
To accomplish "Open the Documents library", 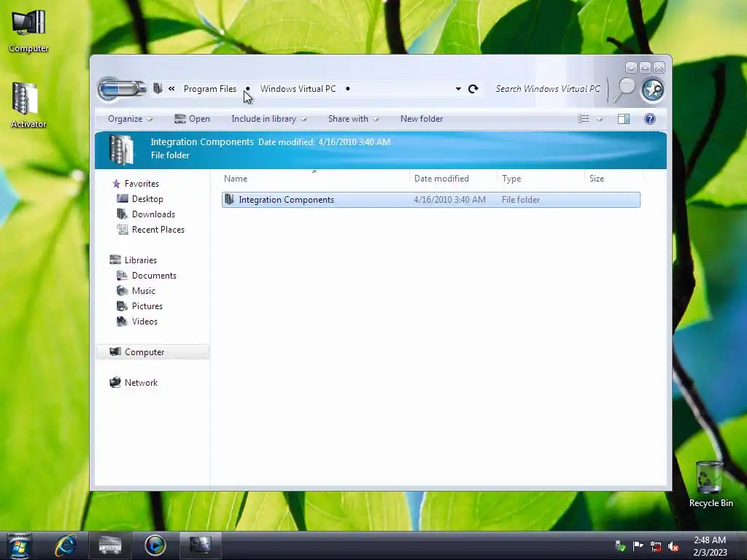I will [154, 275].
